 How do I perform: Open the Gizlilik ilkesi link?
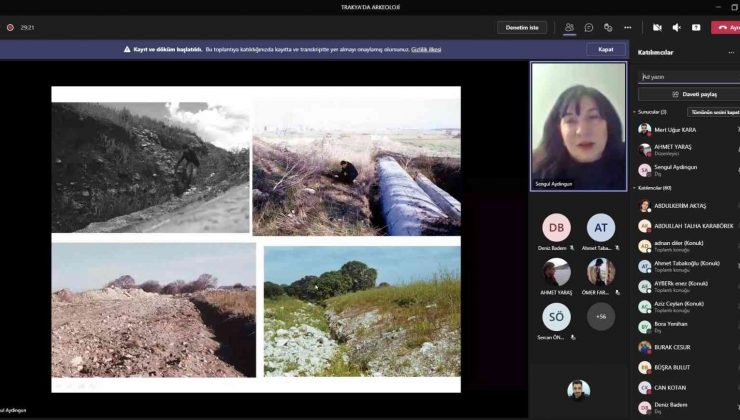426,49
